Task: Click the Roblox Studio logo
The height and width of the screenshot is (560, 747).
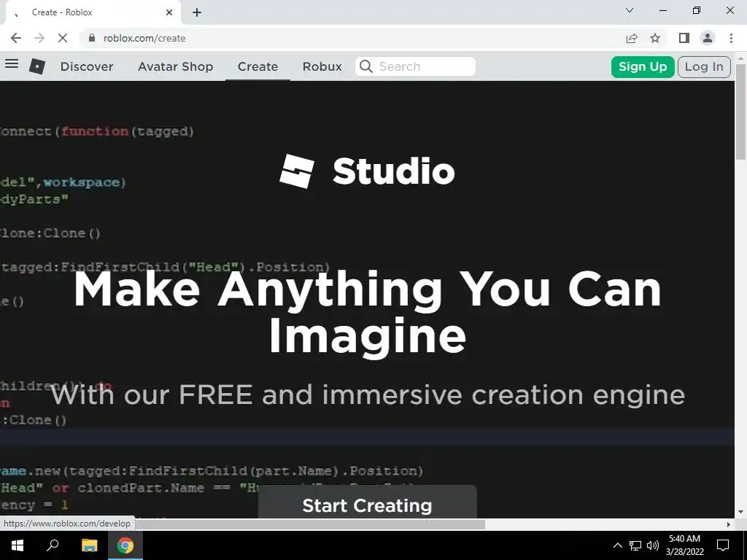Action: click(368, 171)
